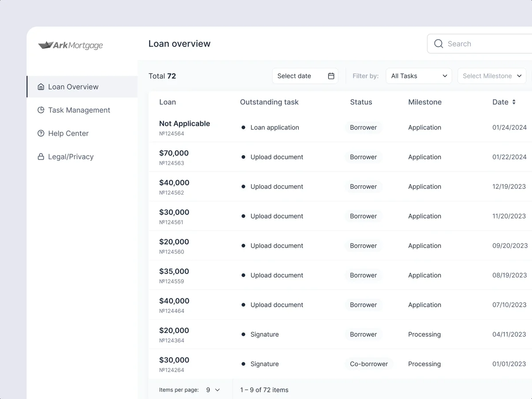Viewport: 532px width, 399px height.
Task: Click the 11/20/2023 date cell
Action: pyautogui.click(x=509, y=216)
